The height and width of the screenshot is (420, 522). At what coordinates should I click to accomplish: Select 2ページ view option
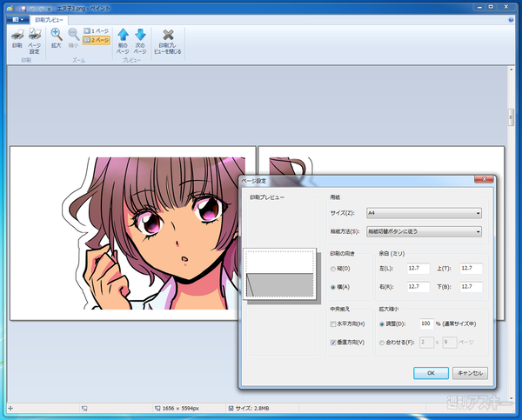tap(97, 40)
